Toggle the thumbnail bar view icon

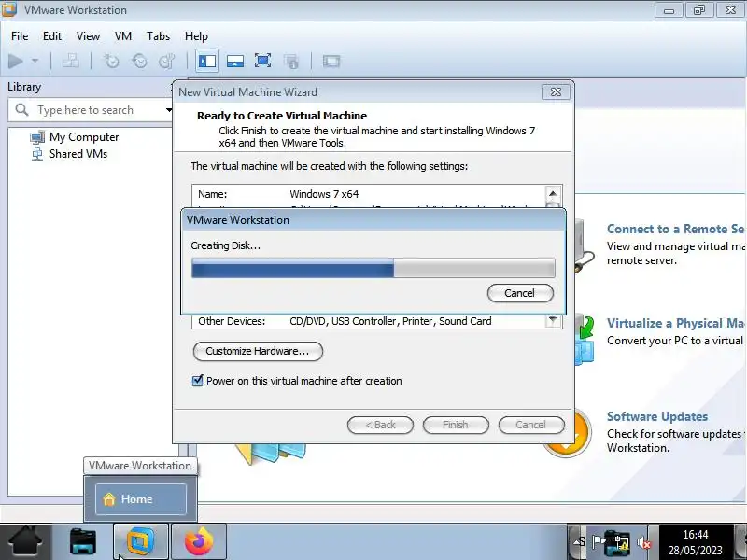(x=235, y=61)
